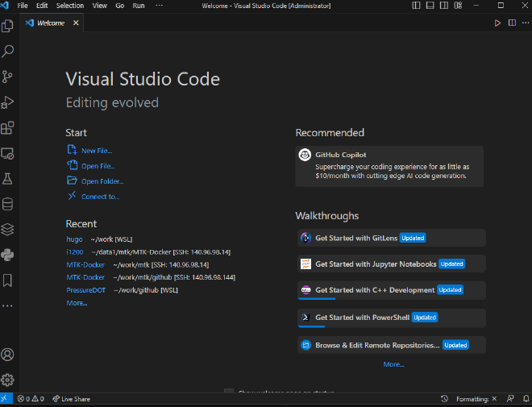
Task: Open the GitHub Copilot recommendation card
Action: pos(389,166)
